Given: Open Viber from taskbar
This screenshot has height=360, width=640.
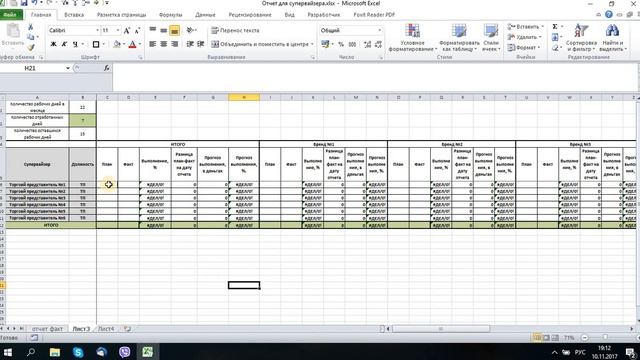Looking at the screenshot, I should coord(124,352).
